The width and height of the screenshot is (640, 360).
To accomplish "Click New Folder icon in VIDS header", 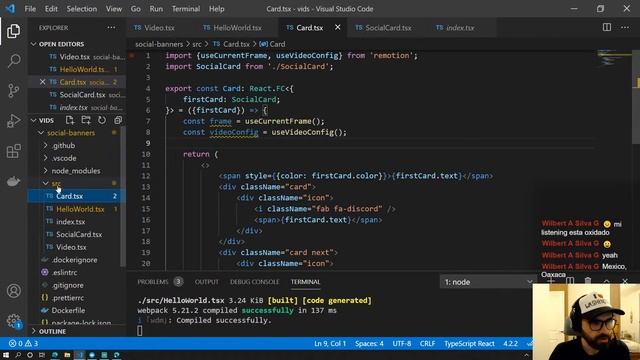I will [x=86, y=120].
